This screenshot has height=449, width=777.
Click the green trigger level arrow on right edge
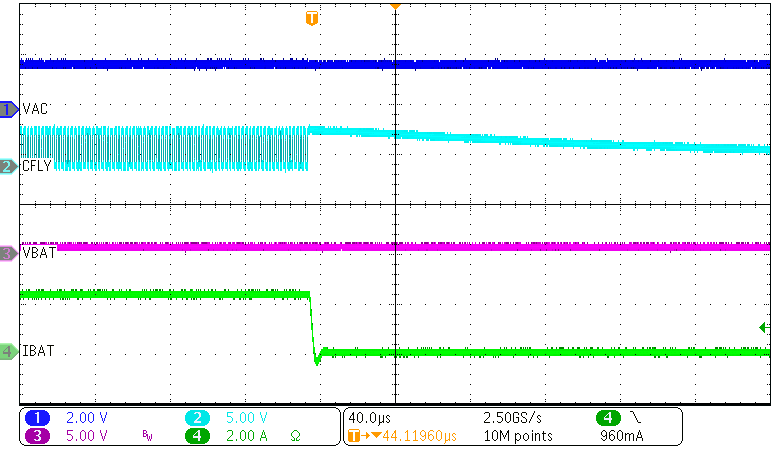tap(765, 327)
